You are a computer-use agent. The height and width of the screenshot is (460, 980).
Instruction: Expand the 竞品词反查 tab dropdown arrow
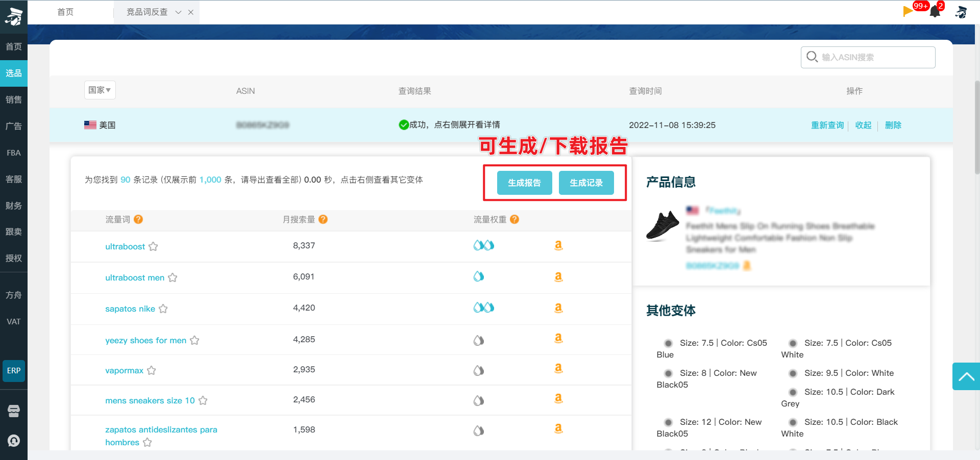(x=178, y=12)
